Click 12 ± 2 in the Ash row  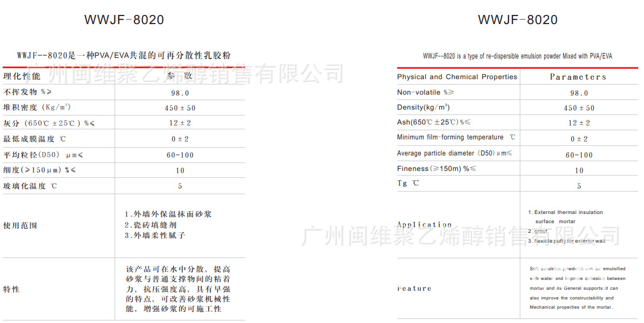coord(579,123)
